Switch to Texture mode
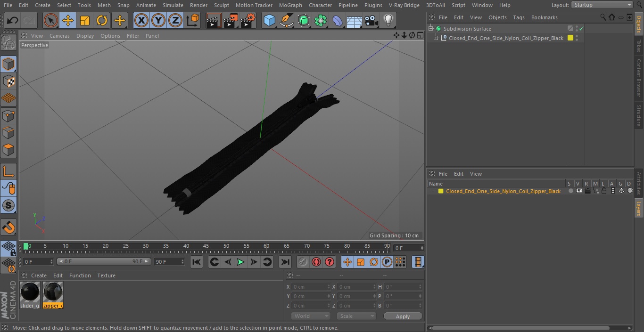The image size is (644, 332). 8,81
